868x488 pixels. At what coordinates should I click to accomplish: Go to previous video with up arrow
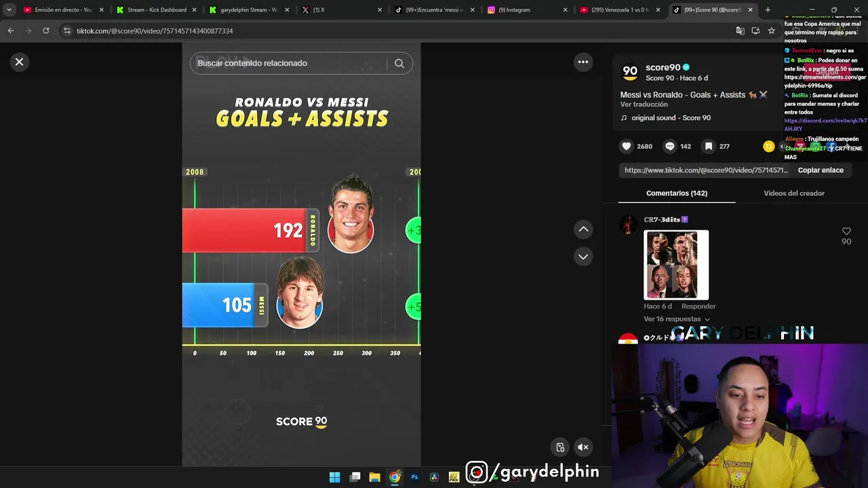tap(583, 229)
